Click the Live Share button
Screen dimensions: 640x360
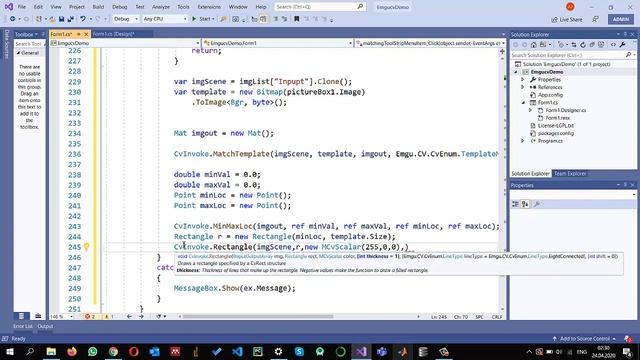click(x=567, y=19)
